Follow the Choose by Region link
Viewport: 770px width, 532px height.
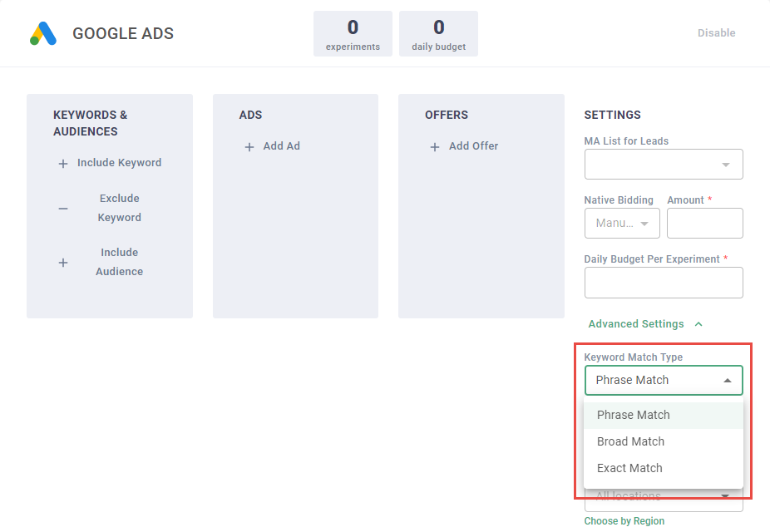pyautogui.click(x=624, y=521)
